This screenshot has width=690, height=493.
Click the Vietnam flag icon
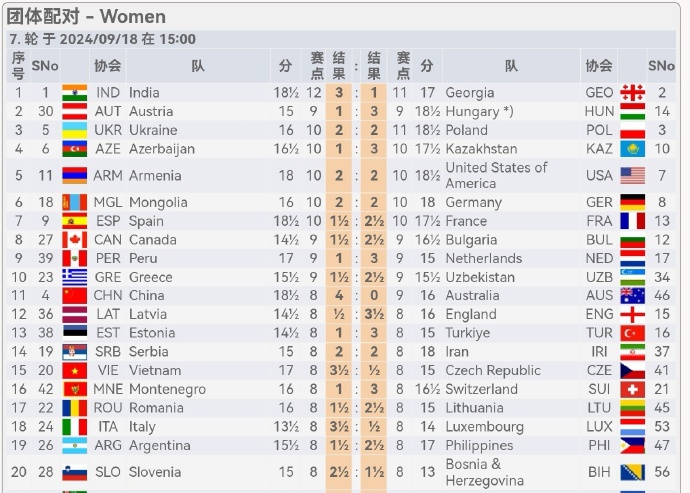click(x=74, y=371)
